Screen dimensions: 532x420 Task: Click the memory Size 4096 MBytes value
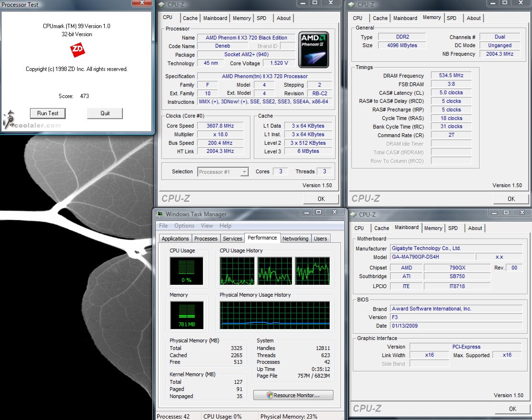(x=402, y=45)
